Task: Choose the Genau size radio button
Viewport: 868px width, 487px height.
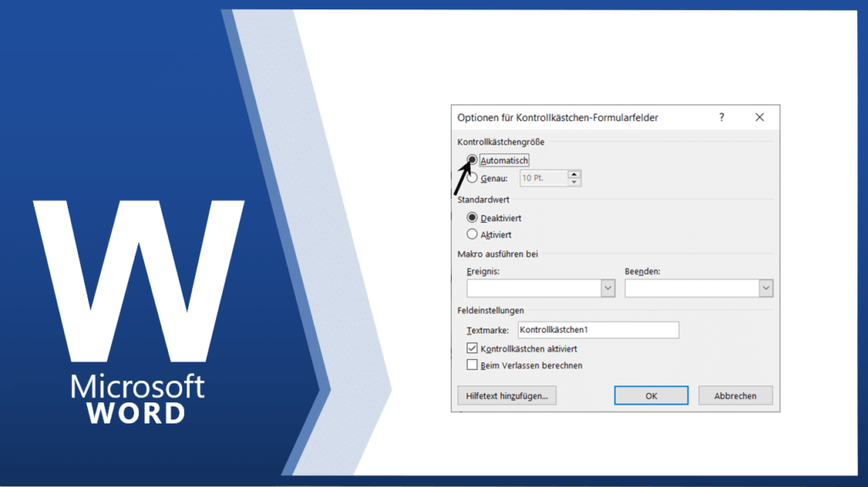Action: coord(472,178)
